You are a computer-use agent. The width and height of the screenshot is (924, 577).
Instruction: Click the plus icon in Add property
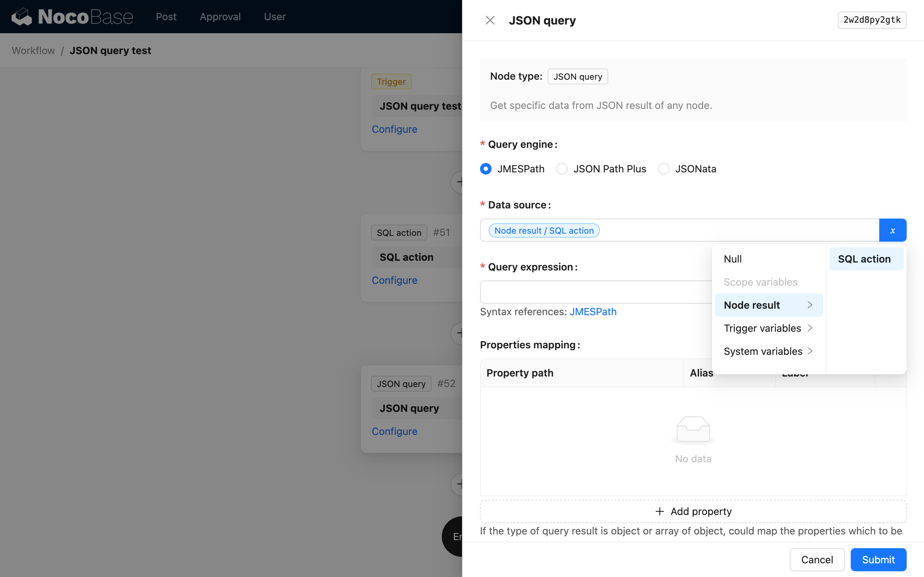tap(659, 511)
